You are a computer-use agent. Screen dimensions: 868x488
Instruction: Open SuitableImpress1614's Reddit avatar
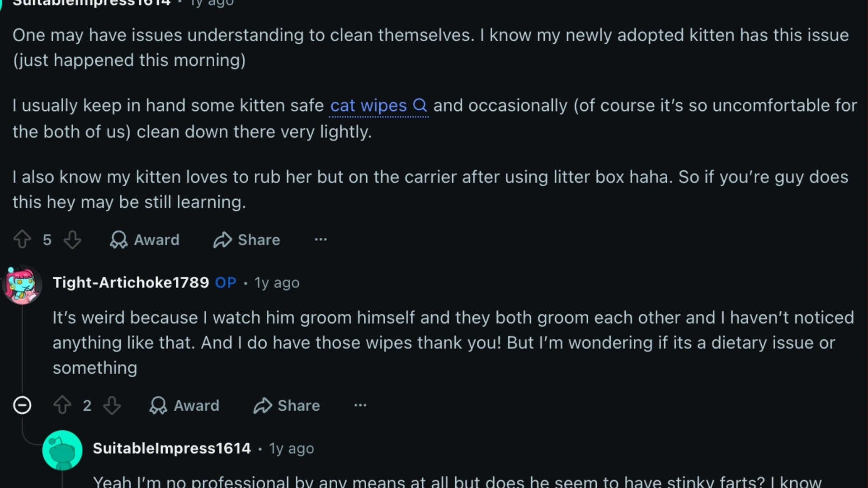(x=62, y=450)
